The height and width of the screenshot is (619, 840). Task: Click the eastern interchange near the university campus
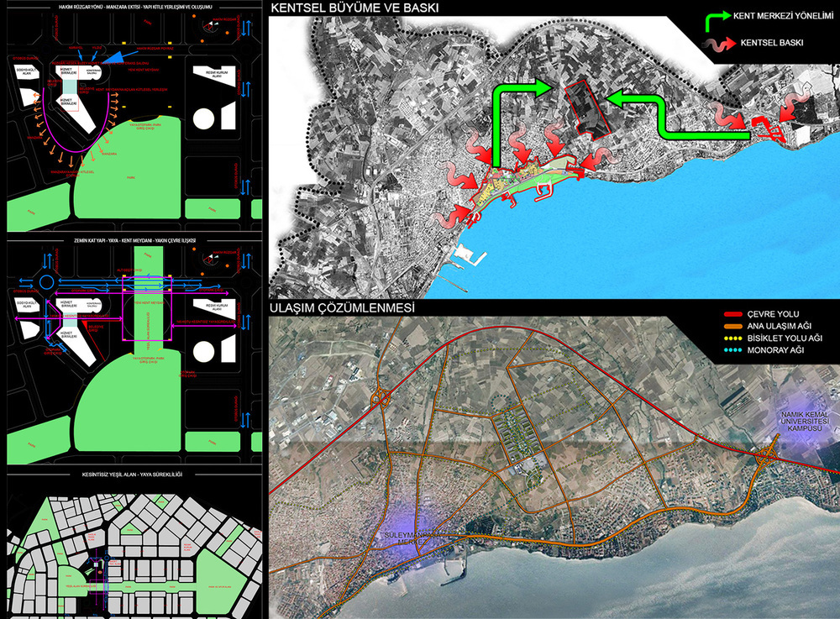tap(767, 457)
